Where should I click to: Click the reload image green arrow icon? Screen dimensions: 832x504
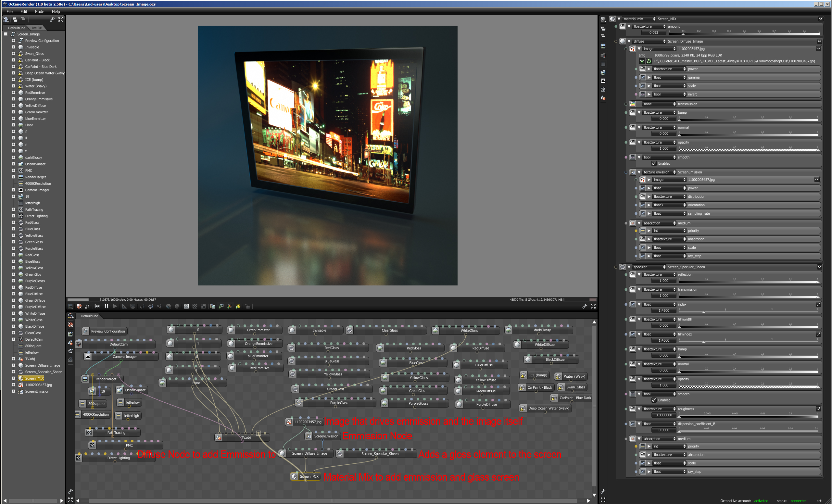coord(649,61)
